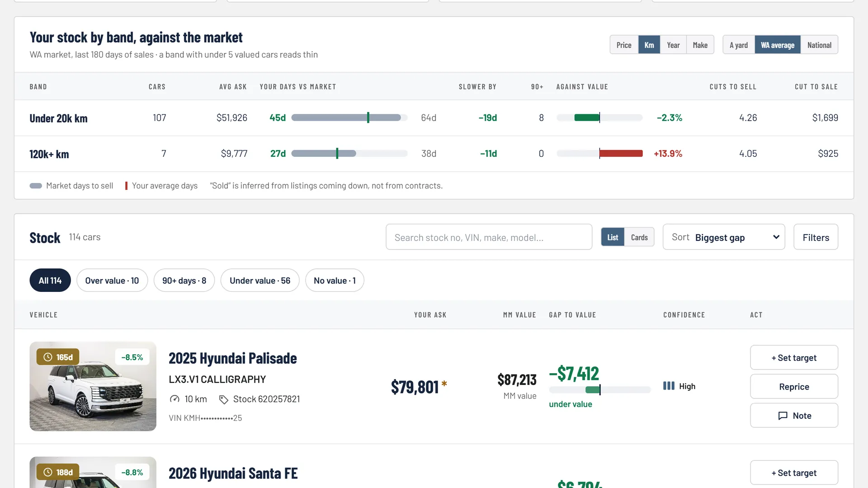Filter to Over value · 10
Image resolution: width=868 pixels, height=488 pixels.
(112, 281)
